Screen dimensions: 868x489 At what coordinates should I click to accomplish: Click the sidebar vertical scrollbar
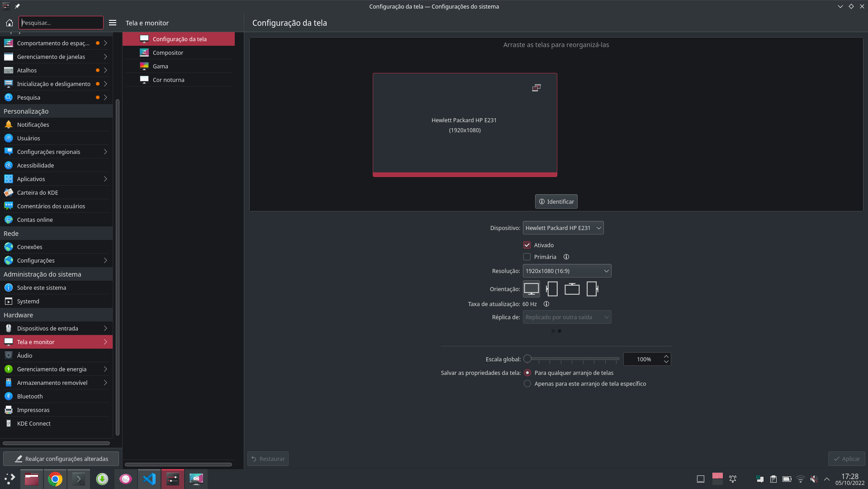(118, 267)
